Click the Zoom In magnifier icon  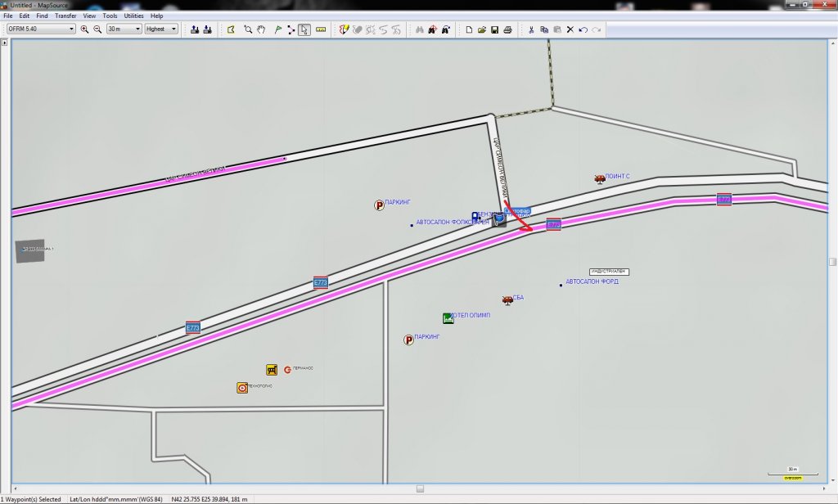(84, 29)
